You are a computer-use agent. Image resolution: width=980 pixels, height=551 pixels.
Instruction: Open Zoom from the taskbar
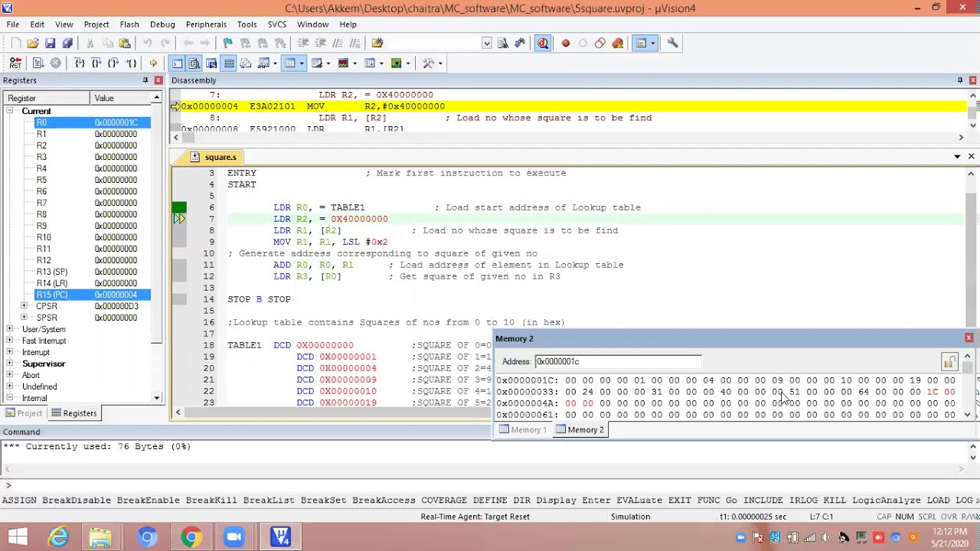234,537
